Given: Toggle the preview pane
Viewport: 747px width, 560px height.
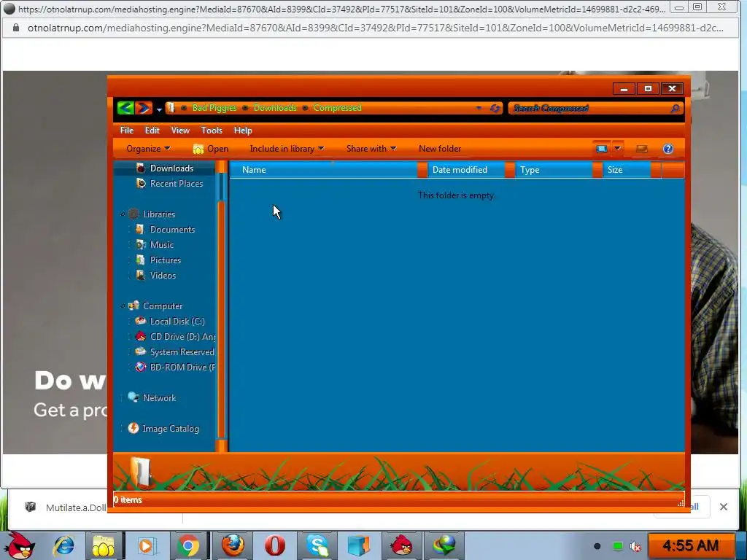Looking at the screenshot, I should click(x=642, y=149).
